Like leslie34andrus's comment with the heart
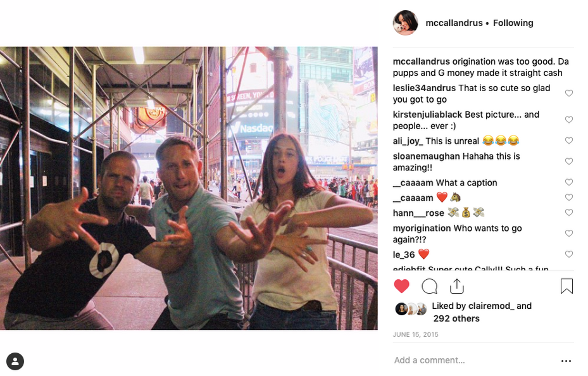The height and width of the screenshot is (376, 588). 569,93
